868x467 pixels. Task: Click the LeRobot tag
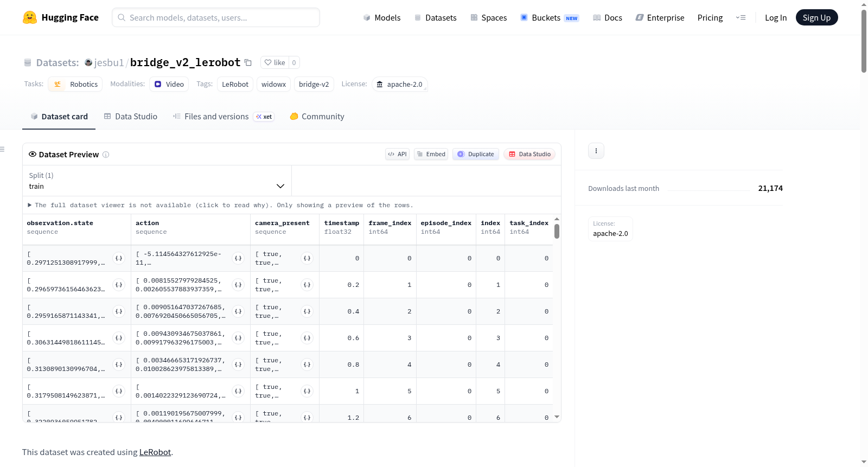[235, 84]
